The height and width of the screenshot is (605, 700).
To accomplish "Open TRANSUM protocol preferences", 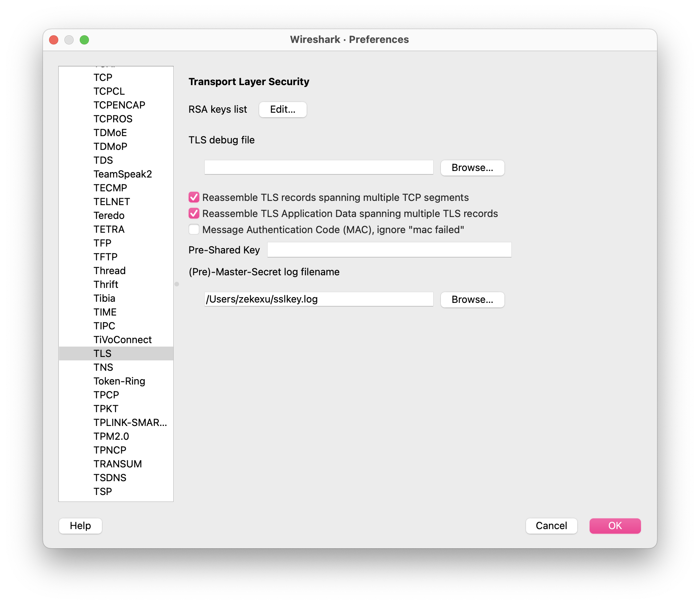I will [x=118, y=464].
